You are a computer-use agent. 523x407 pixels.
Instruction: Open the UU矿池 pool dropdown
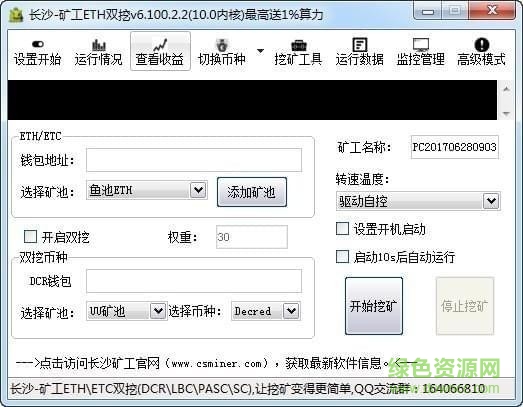pyautogui.click(x=126, y=311)
